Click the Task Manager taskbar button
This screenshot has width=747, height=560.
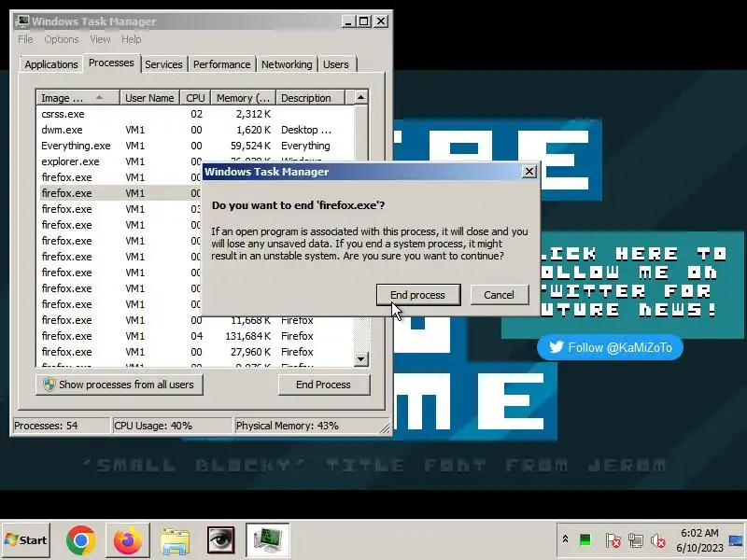point(268,540)
